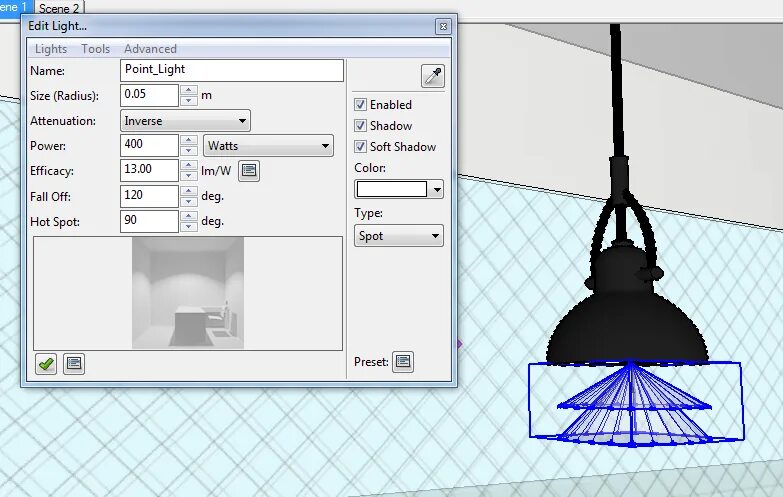This screenshot has width=783, height=497.
Task: Close the Edit Light dialog
Action: coord(443,26)
